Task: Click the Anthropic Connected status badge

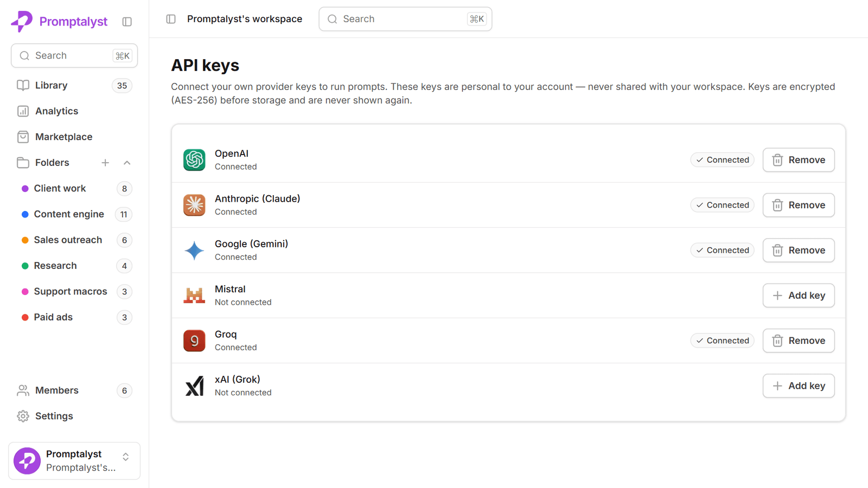Action: (x=722, y=205)
